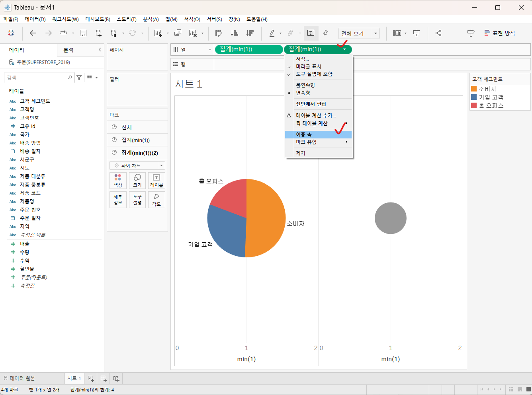Click the Share workbook icon
The width and height of the screenshot is (532, 395).
438,33
